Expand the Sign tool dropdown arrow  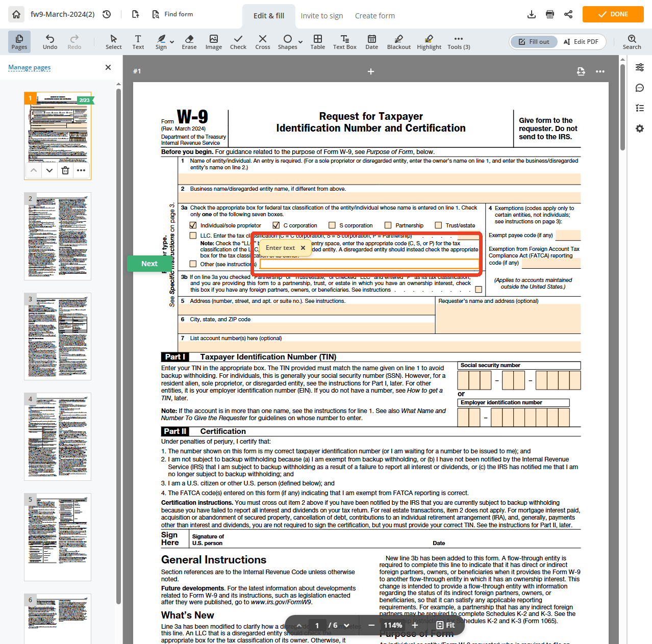172,42
